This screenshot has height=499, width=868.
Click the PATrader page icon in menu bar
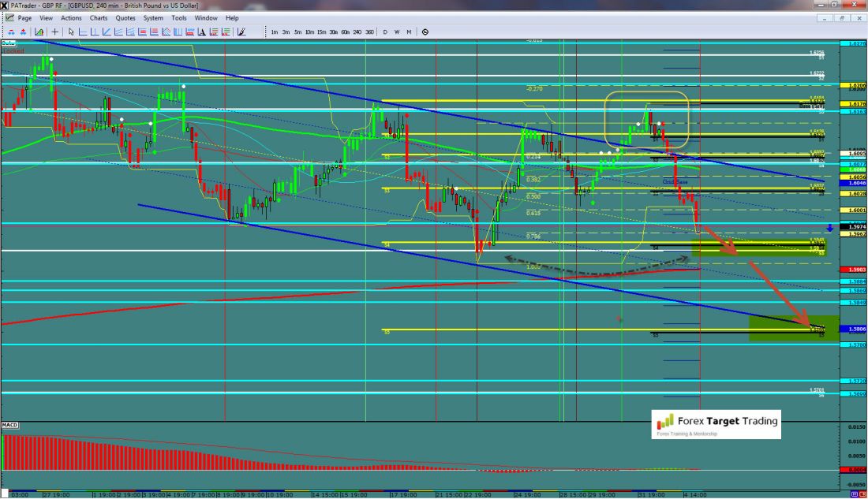(9, 17)
